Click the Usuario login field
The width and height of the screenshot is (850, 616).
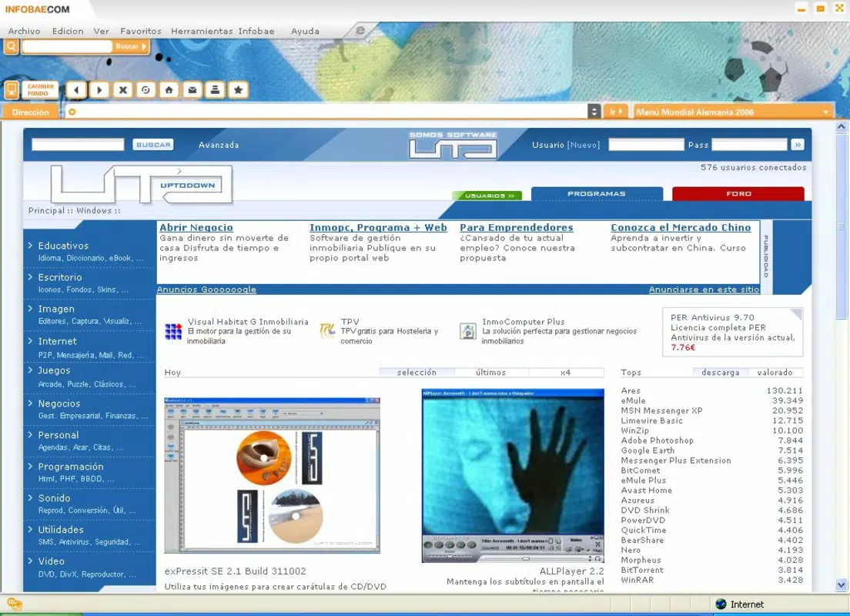point(646,144)
